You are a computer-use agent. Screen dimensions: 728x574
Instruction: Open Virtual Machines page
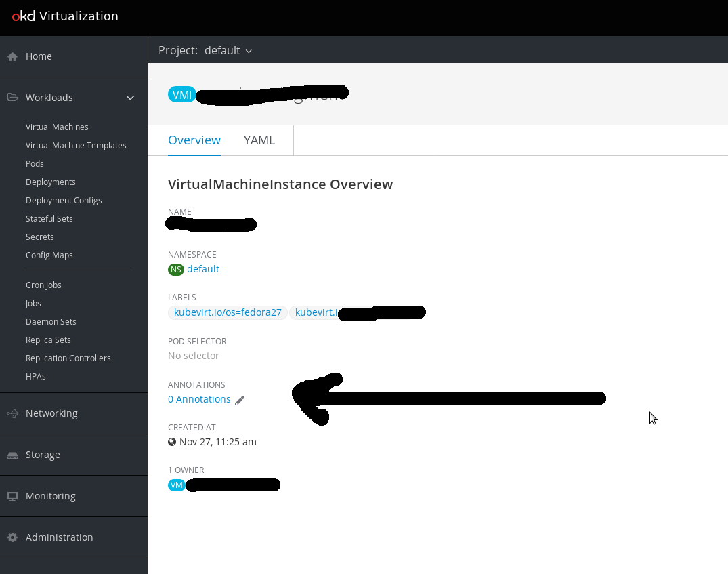[x=57, y=127]
